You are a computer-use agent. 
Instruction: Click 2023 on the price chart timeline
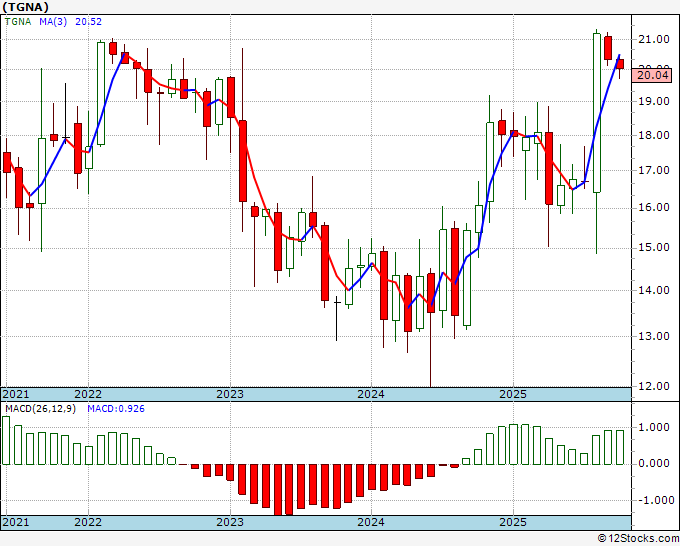pyautogui.click(x=230, y=394)
